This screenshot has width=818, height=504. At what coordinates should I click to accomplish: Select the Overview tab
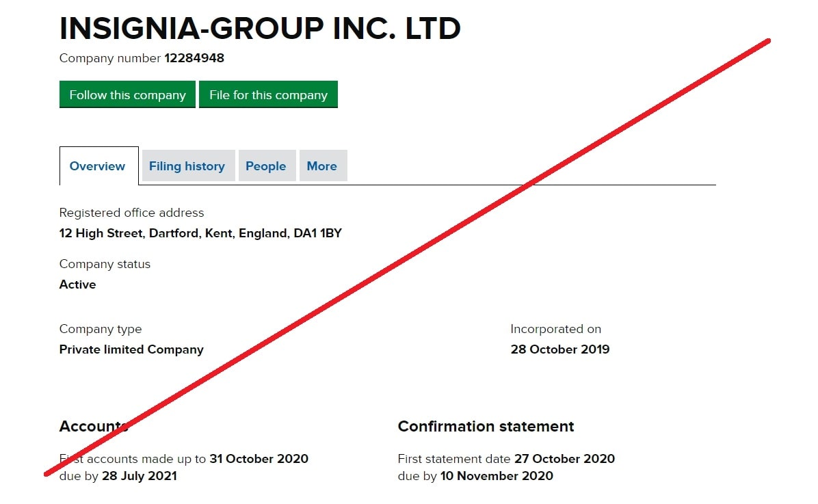click(98, 166)
